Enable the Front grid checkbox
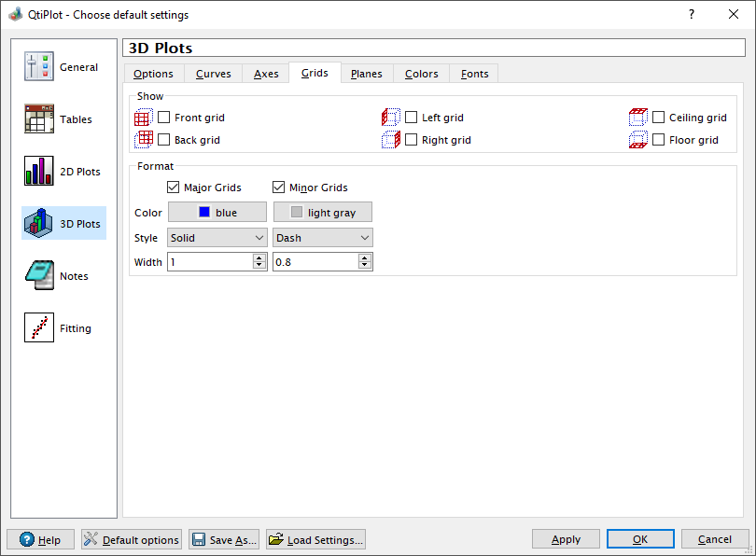This screenshot has height=556, width=756. tap(164, 118)
